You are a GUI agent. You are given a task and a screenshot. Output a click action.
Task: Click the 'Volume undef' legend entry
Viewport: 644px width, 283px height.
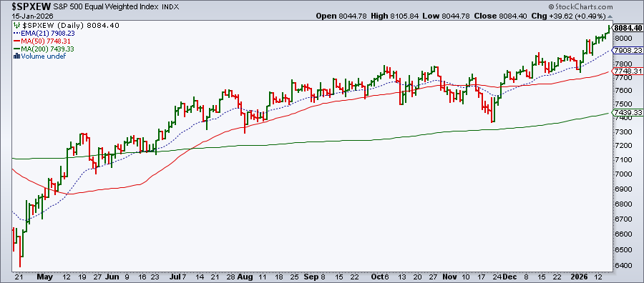(x=43, y=56)
